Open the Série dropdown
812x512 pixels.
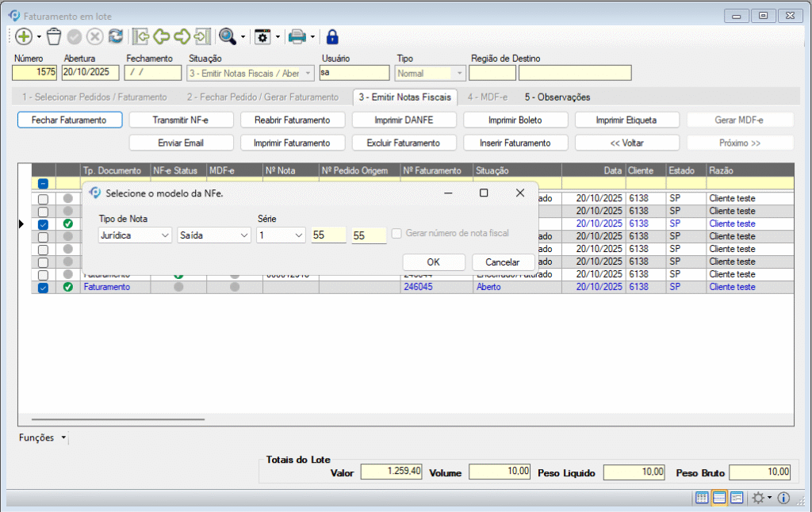[281, 235]
